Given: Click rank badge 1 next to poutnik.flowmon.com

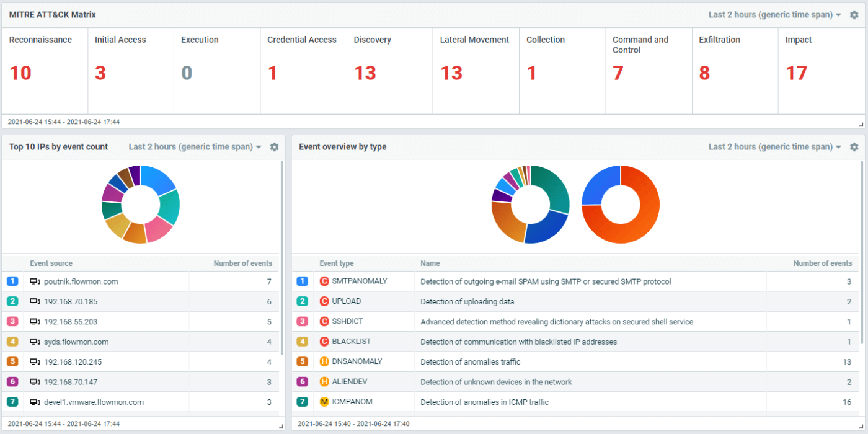Looking at the screenshot, I should pos(12,281).
